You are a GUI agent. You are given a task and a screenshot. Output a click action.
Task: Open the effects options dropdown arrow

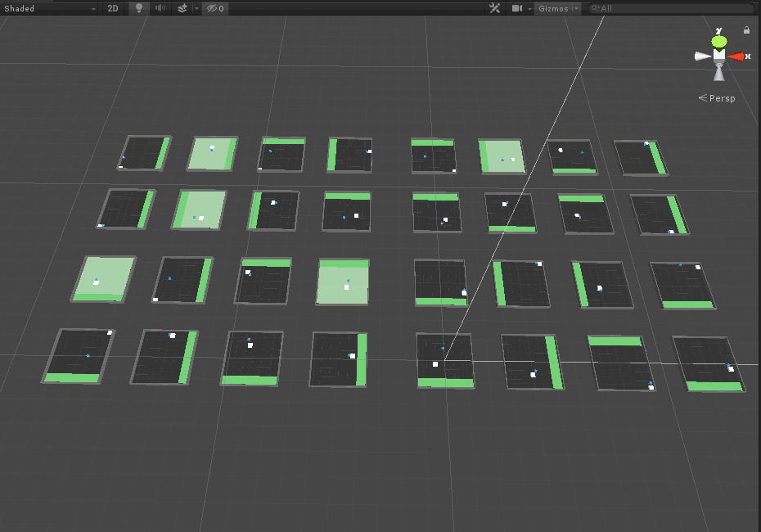pos(196,8)
